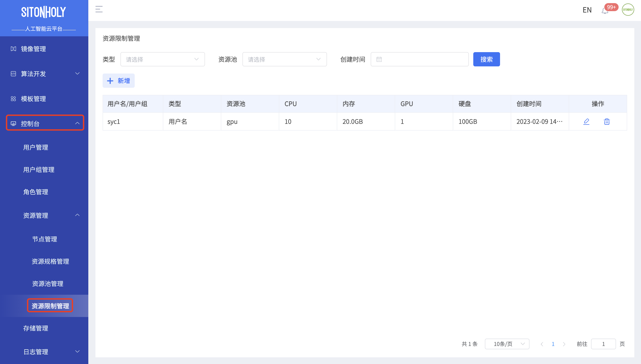Image resolution: width=641 pixels, height=364 pixels.
Task: Open the 日志管理 menu item
Action: tap(44, 352)
